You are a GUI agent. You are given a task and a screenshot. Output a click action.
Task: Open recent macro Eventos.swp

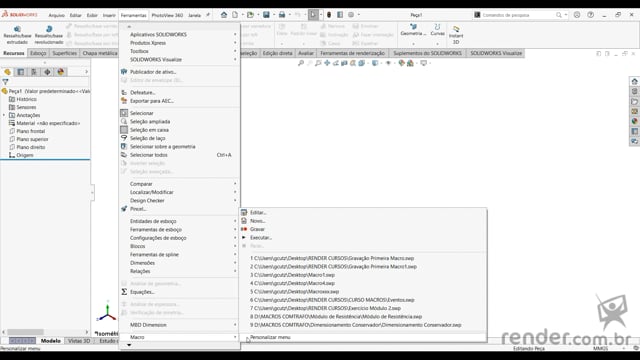[332, 300]
